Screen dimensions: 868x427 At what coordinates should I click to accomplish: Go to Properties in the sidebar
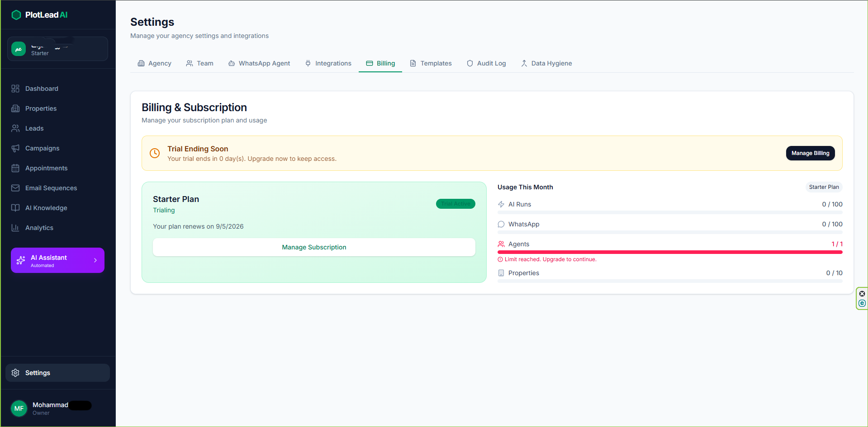(x=57, y=108)
